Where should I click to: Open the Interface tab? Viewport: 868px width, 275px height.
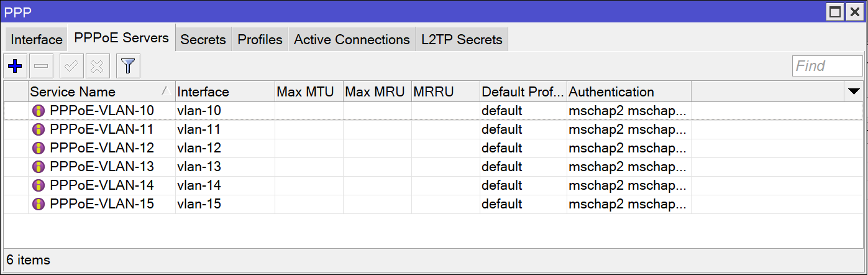37,40
